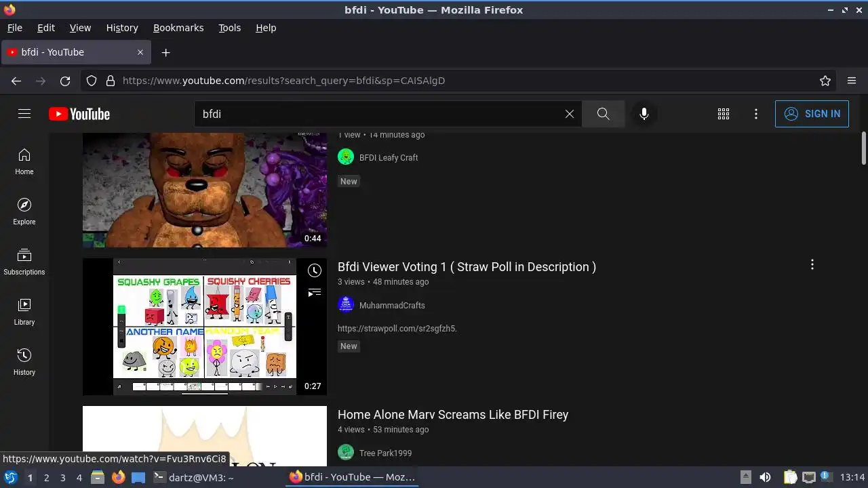868x488 pixels.
Task: Open Library in the sidebar
Action: pyautogui.click(x=24, y=312)
